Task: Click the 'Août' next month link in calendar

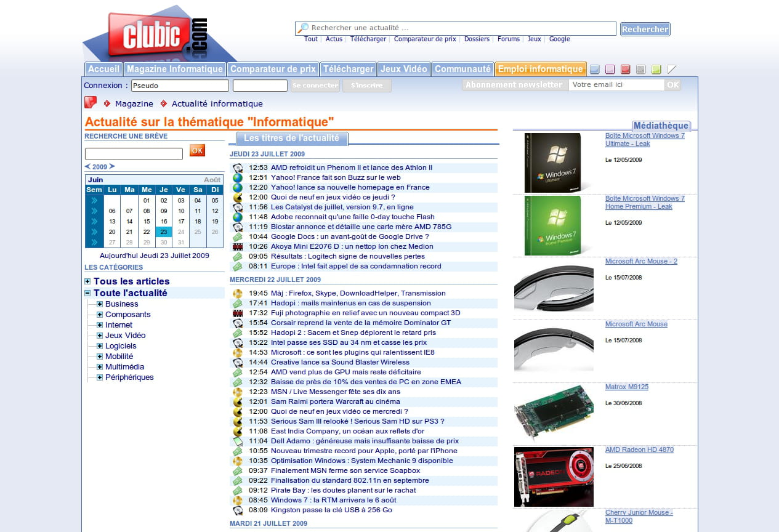Action: [212, 180]
